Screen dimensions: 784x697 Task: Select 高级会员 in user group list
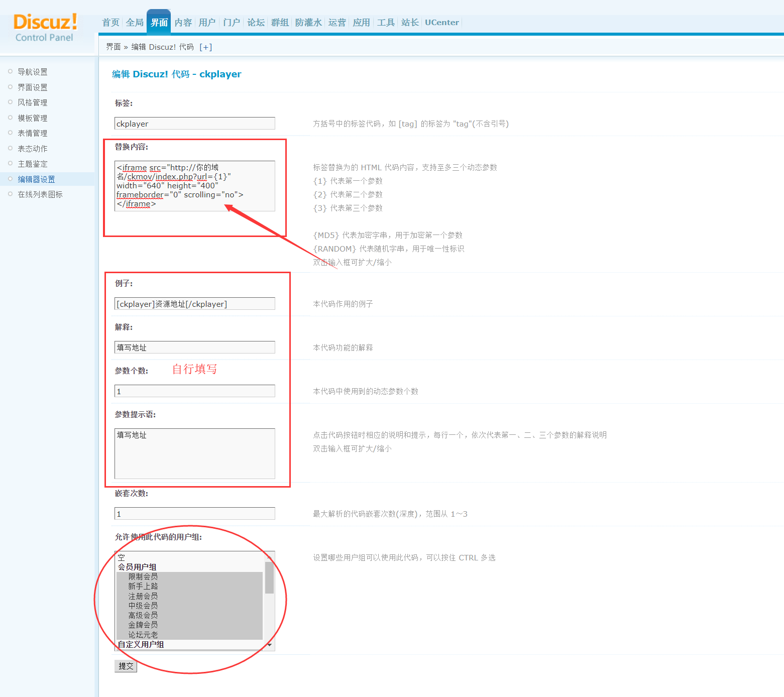pos(190,615)
